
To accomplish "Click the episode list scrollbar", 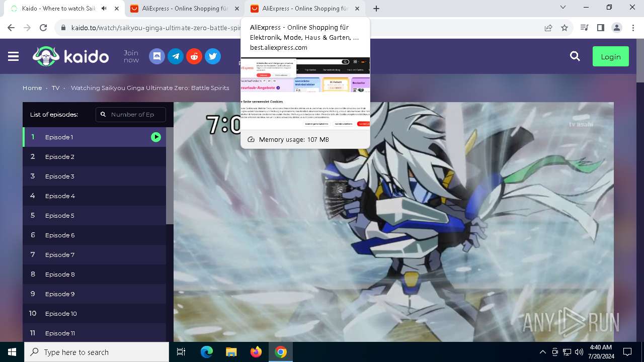I will [170, 175].
